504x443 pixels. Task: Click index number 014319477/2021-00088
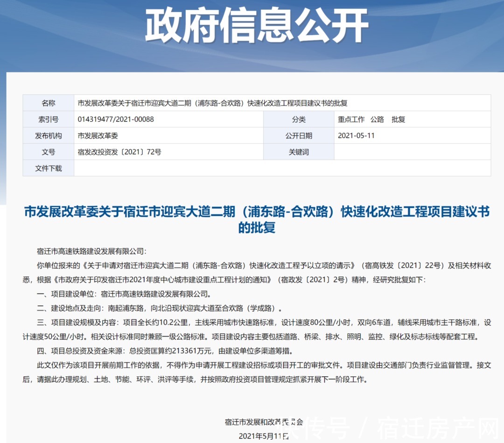point(116,120)
